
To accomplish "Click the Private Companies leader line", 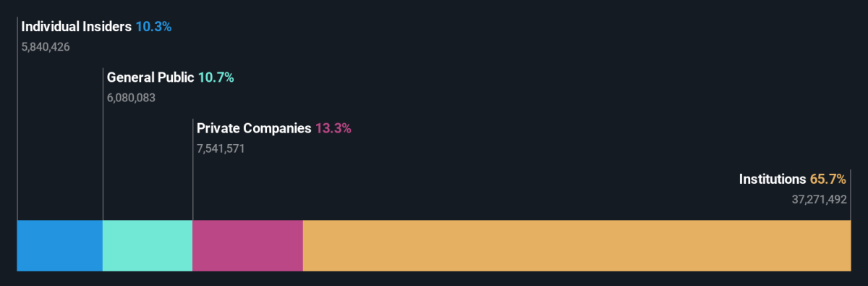I will coord(192,170).
